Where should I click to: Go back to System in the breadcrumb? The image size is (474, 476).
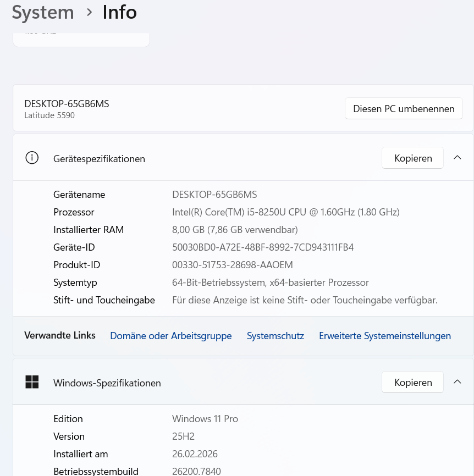click(x=43, y=13)
